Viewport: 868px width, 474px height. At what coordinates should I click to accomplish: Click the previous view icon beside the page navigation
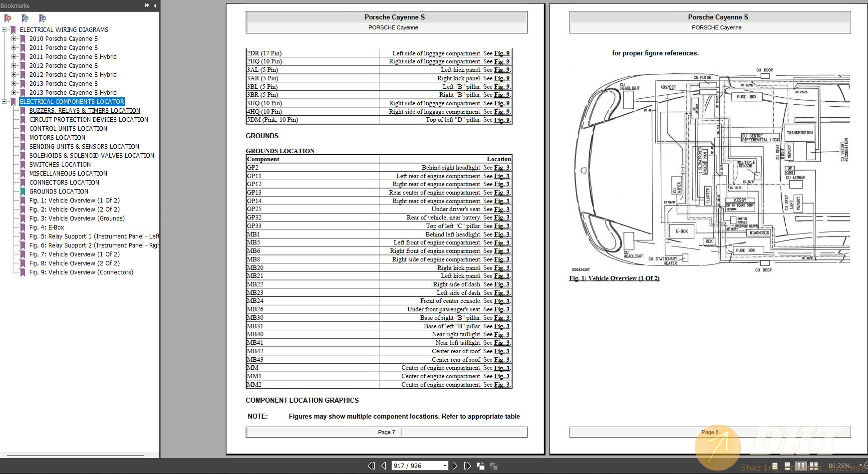[481, 466]
